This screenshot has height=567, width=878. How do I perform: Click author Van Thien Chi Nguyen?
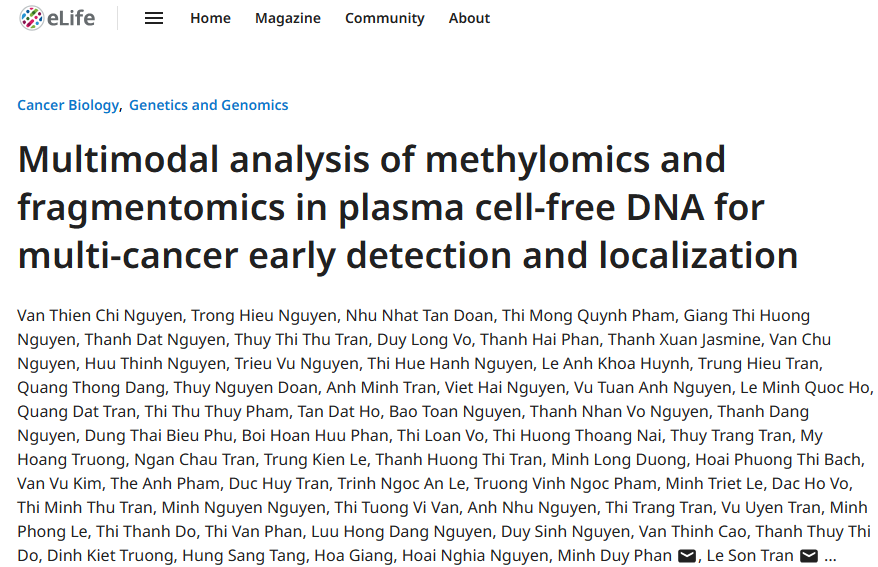pos(99,316)
